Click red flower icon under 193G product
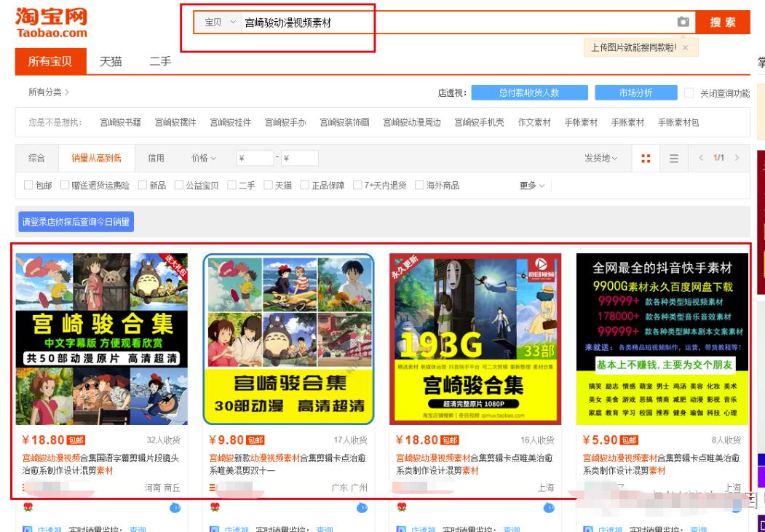The image size is (765, 532). click(x=402, y=507)
